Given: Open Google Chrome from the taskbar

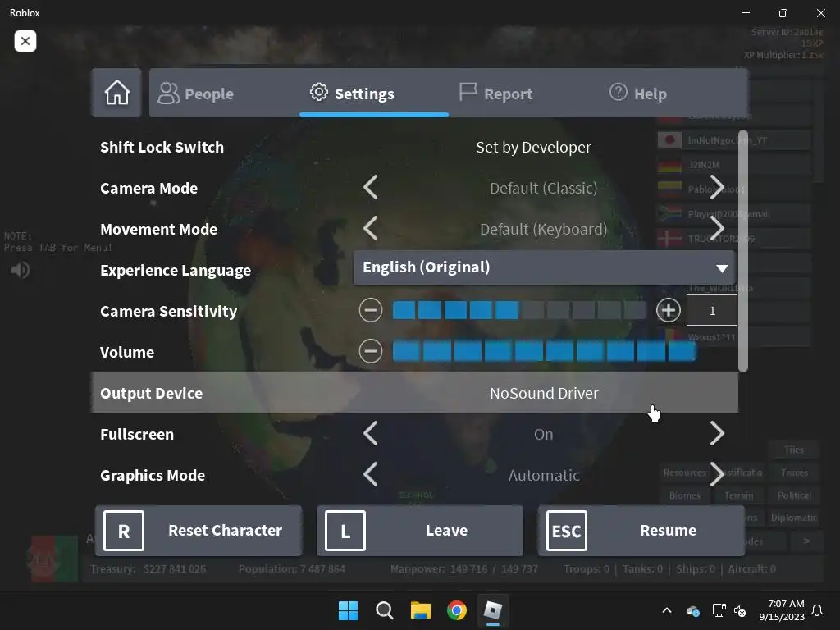Looking at the screenshot, I should pyautogui.click(x=457, y=610).
